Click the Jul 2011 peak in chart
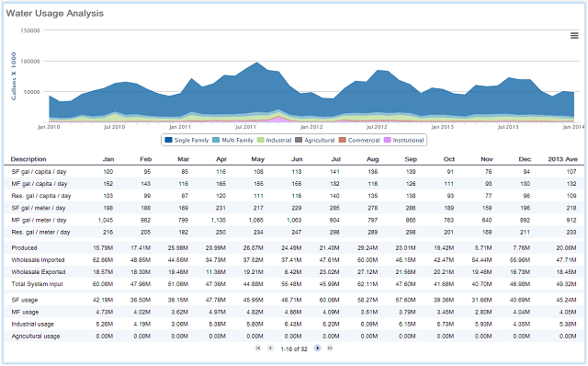Viewport: 588px width, 366px height. 256,63
